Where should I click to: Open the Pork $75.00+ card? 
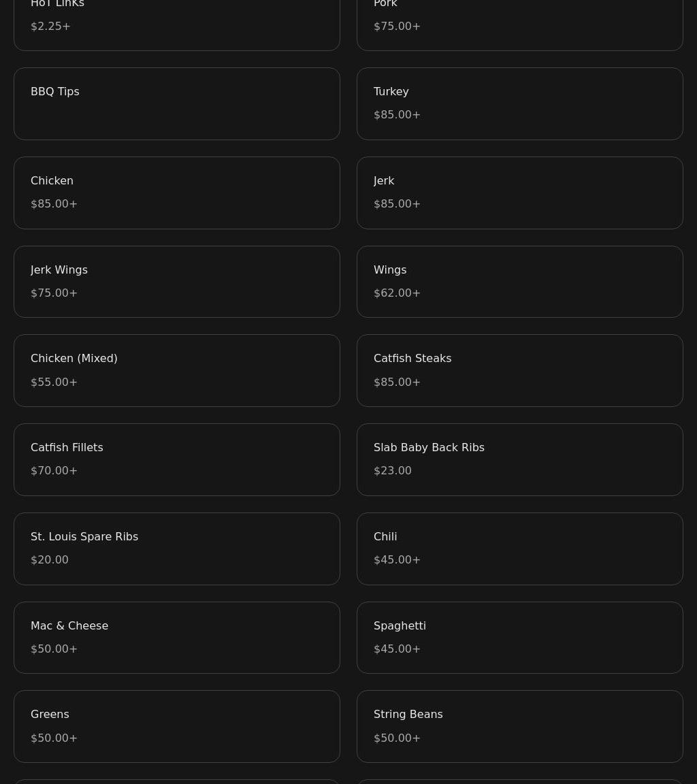coord(519,22)
